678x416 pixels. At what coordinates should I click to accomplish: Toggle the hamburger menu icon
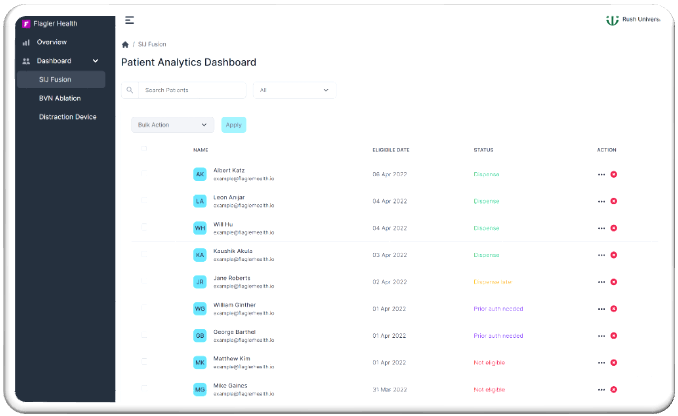129,20
